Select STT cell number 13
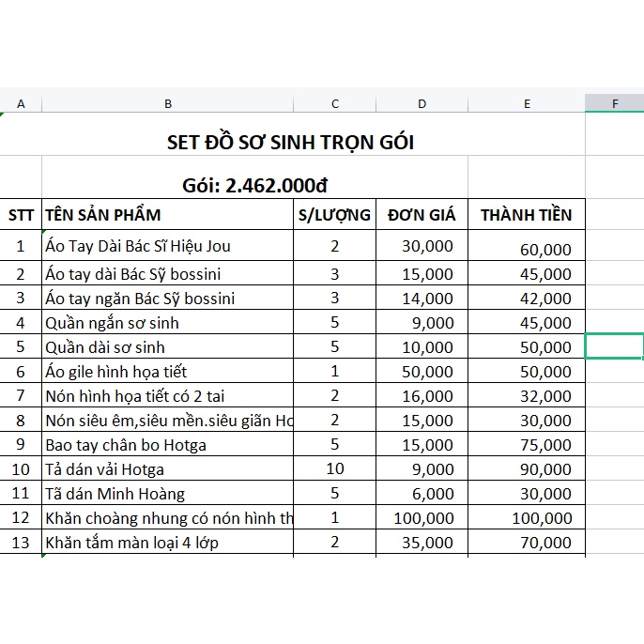The width and height of the screenshot is (644, 644). pyautogui.click(x=21, y=543)
